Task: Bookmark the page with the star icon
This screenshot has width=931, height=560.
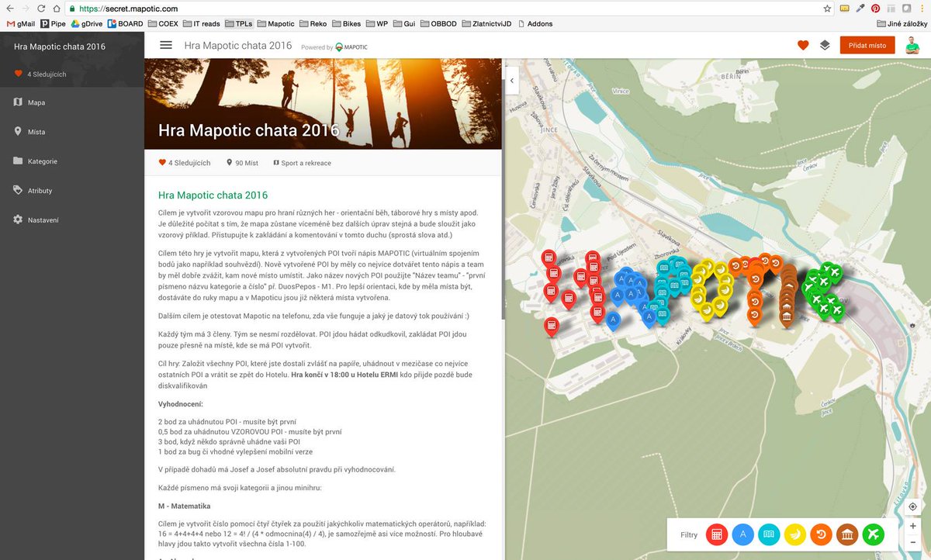Action: [827, 9]
